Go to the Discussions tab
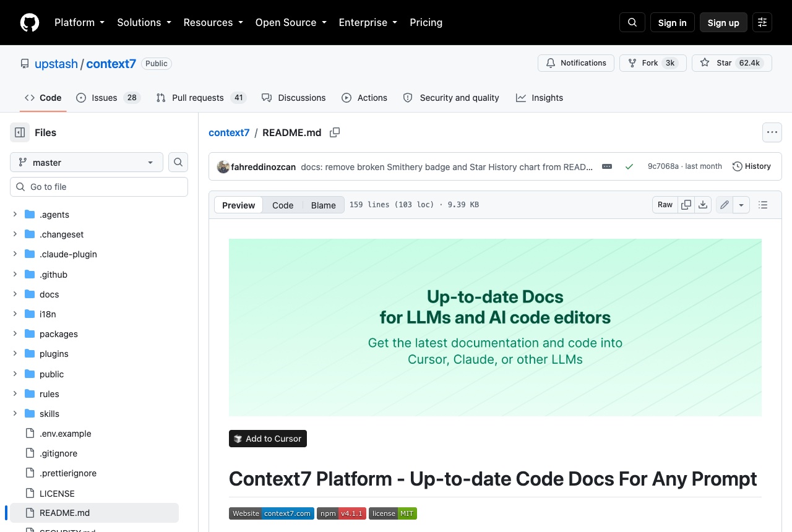This screenshot has width=792, height=532. (x=293, y=98)
